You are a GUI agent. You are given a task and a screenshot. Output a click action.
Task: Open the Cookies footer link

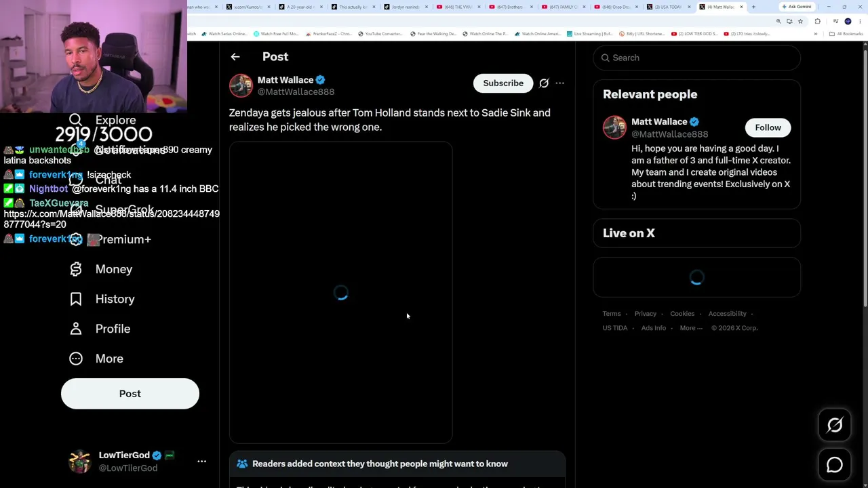click(682, 314)
